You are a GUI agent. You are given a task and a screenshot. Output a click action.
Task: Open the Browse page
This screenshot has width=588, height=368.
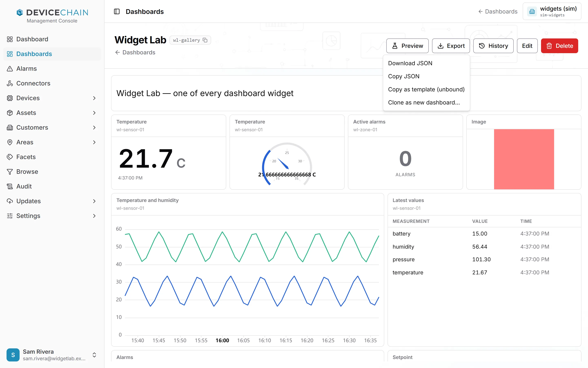(52, 172)
